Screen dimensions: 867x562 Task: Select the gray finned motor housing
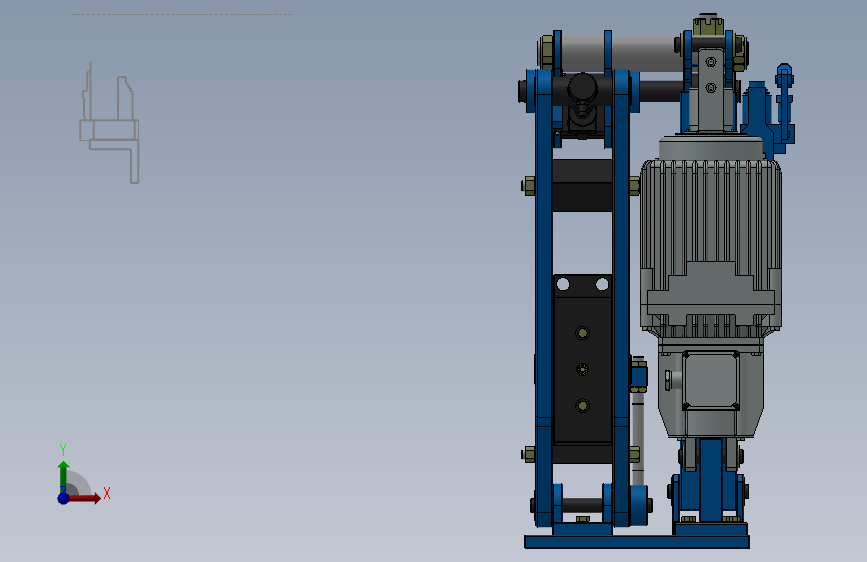[x=711, y=243]
